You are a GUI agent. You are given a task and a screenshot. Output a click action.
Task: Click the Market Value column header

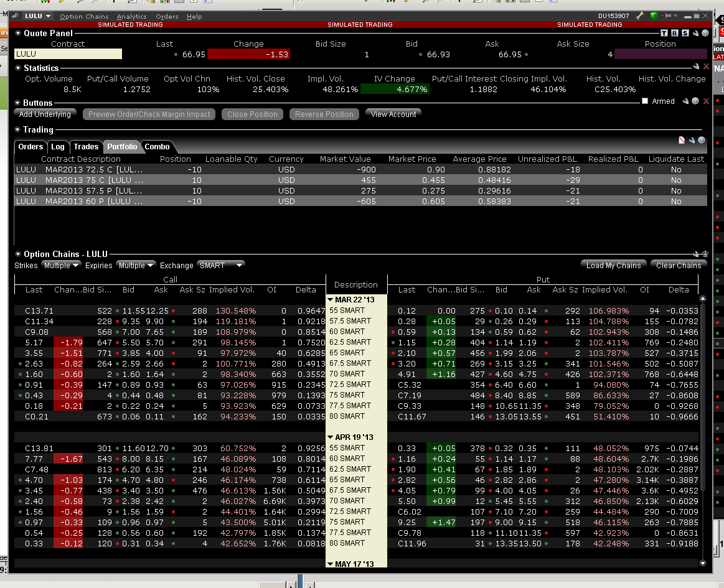(346, 159)
